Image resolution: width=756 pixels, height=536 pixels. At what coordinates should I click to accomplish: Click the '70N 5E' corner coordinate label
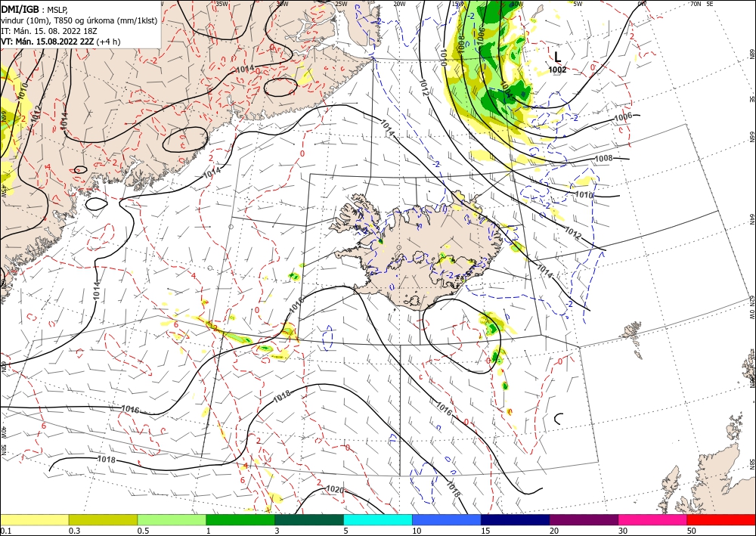[x=702, y=4]
